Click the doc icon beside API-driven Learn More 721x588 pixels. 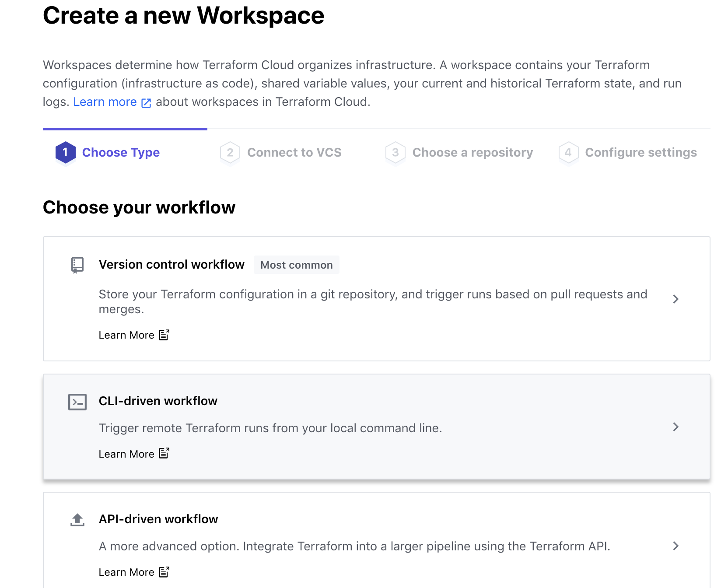(164, 572)
